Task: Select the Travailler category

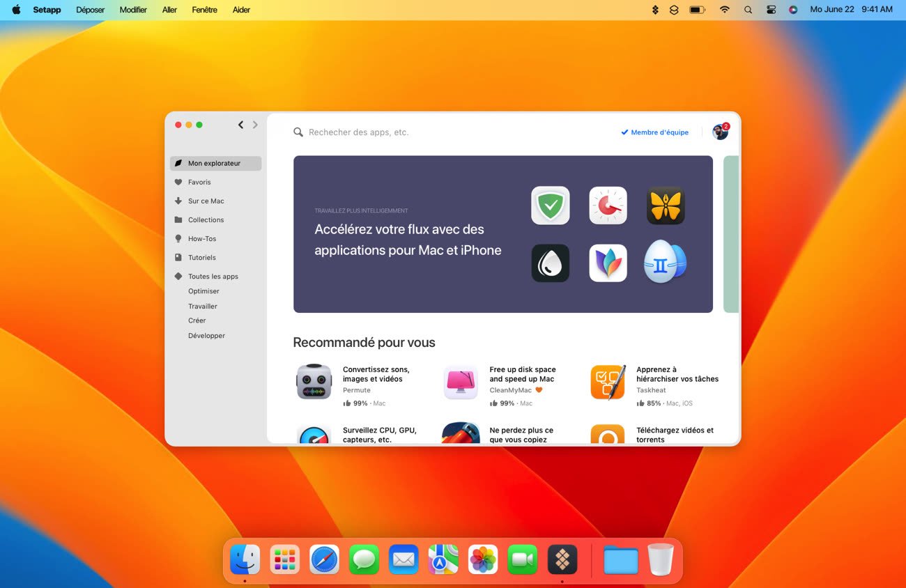Action: point(203,306)
